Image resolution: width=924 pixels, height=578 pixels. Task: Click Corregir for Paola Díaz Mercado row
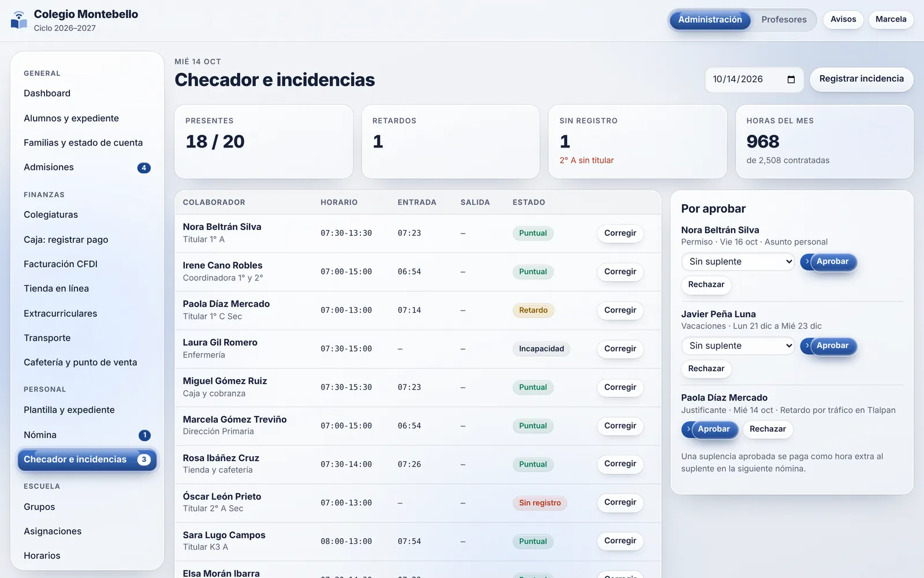[x=620, y=310]
